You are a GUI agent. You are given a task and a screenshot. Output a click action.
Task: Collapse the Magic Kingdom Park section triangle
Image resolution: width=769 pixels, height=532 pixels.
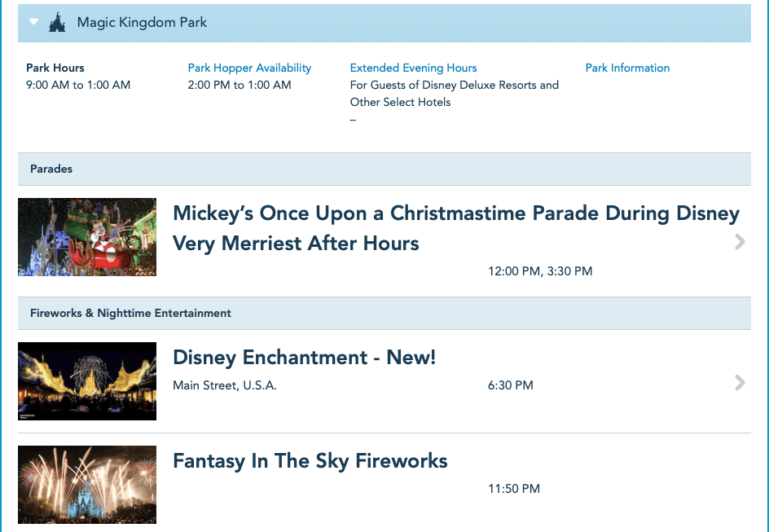point(33,22)
